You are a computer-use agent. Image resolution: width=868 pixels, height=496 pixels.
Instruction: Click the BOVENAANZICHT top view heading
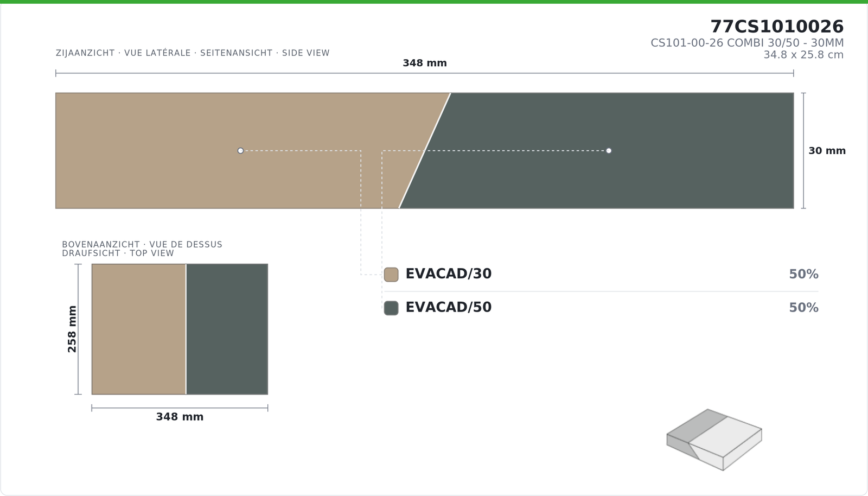coord(142,249)
